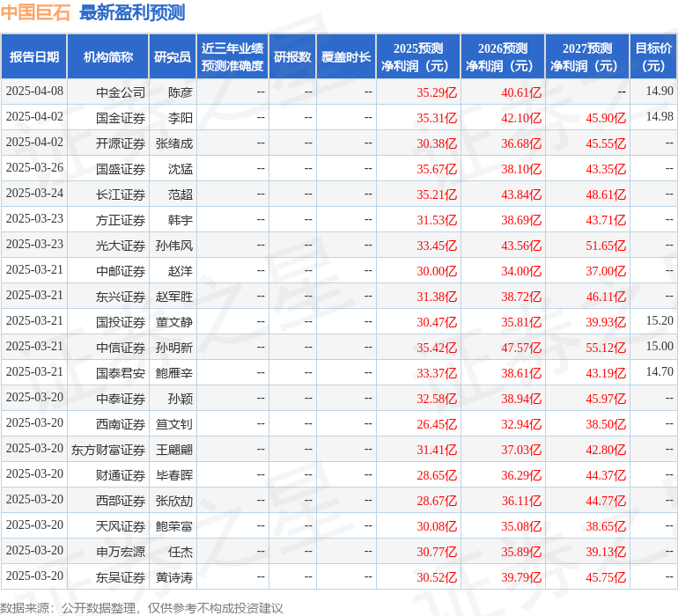Click analyst 任杰

point(181,551)
